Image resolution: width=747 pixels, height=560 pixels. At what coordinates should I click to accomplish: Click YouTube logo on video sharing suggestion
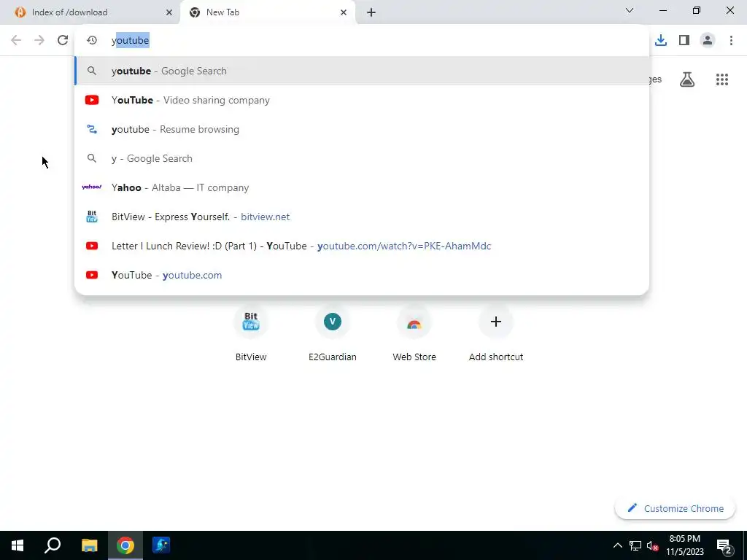pos(91,100)
